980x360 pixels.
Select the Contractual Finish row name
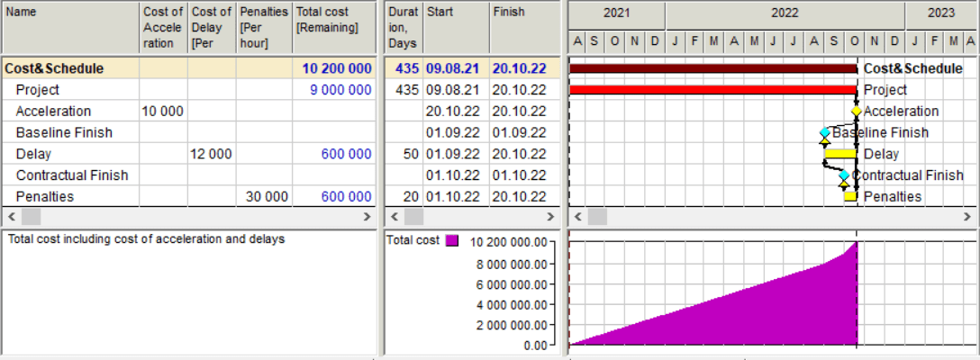coord(72,175)
